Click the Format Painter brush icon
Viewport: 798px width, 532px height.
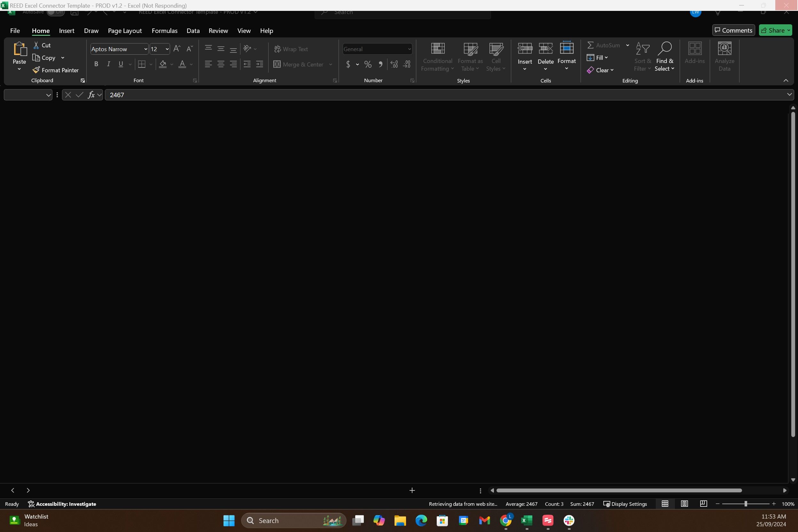click(36, 70)
